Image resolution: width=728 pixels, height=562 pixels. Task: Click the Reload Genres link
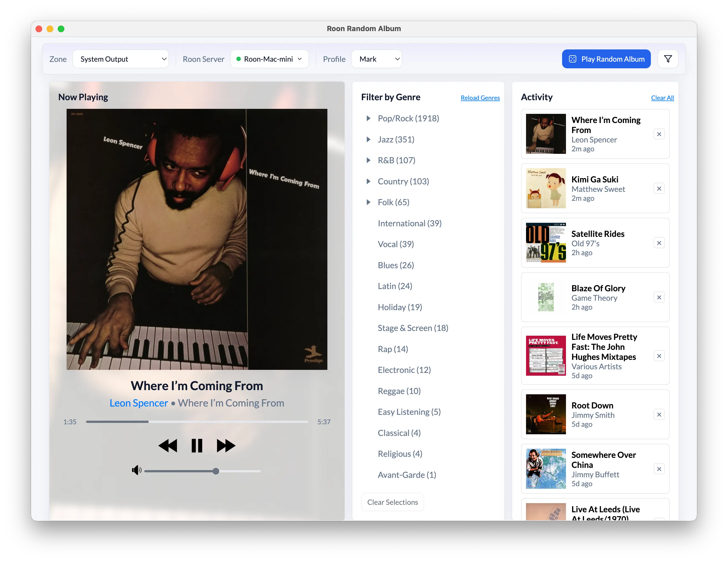pos(480,98)
